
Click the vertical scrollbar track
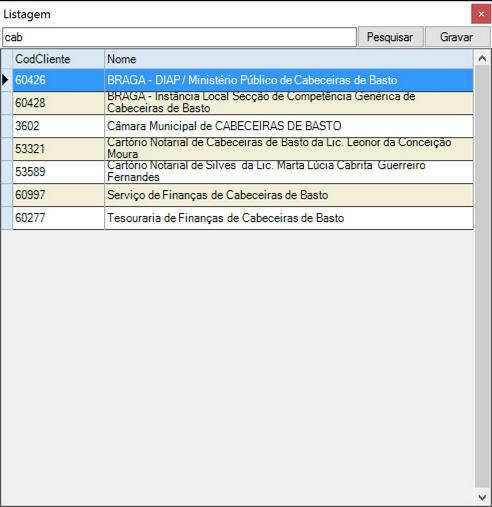pyautogui.click(x=482, y=277)
